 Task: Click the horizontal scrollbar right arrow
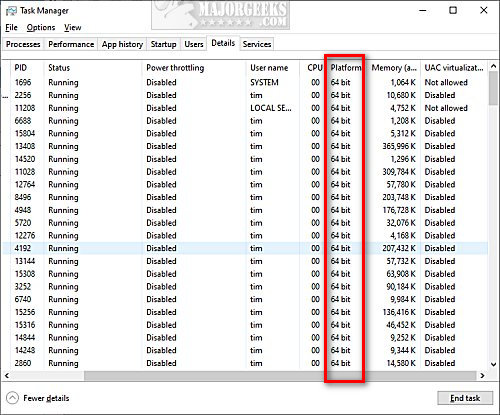(482, 376)
